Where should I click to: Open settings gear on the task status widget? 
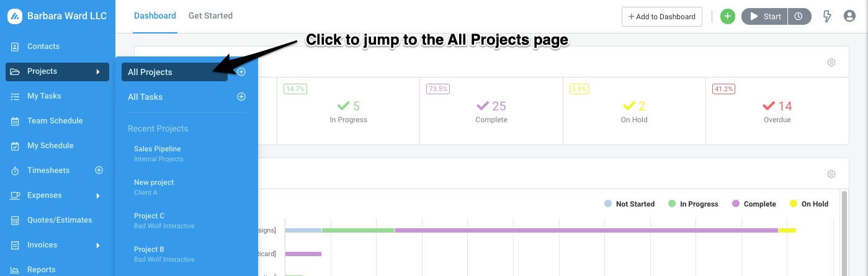point(831,62)
